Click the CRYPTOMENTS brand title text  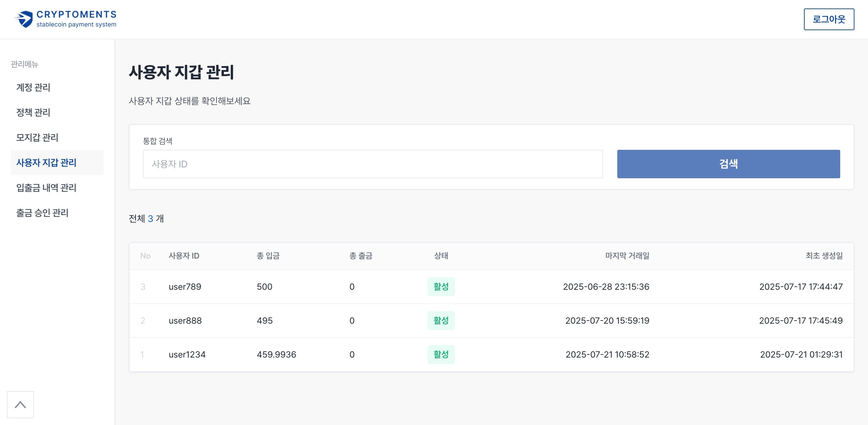click(x=77, y=14)
